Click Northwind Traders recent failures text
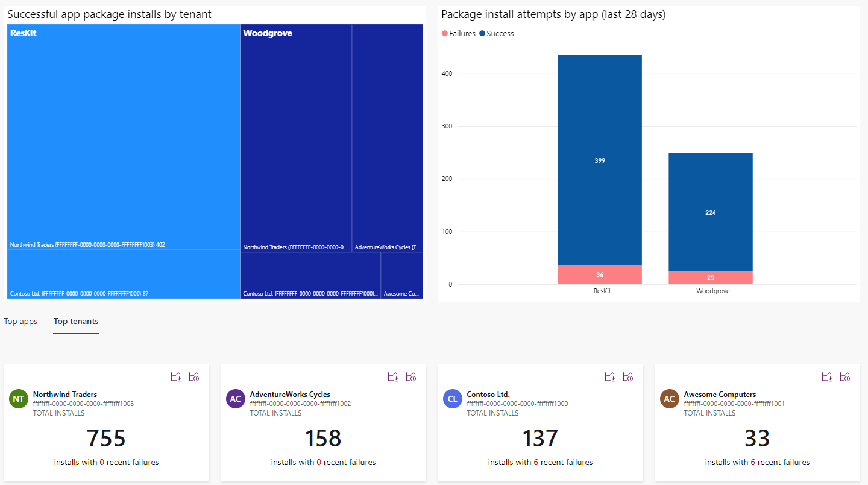 point(106,463)
